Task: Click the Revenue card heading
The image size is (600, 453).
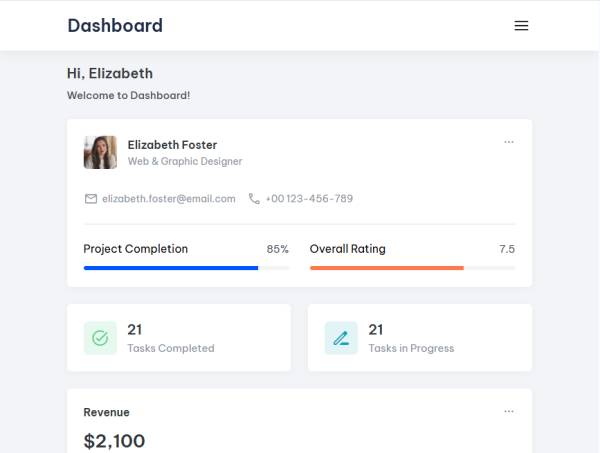Action: click(106, 412)
